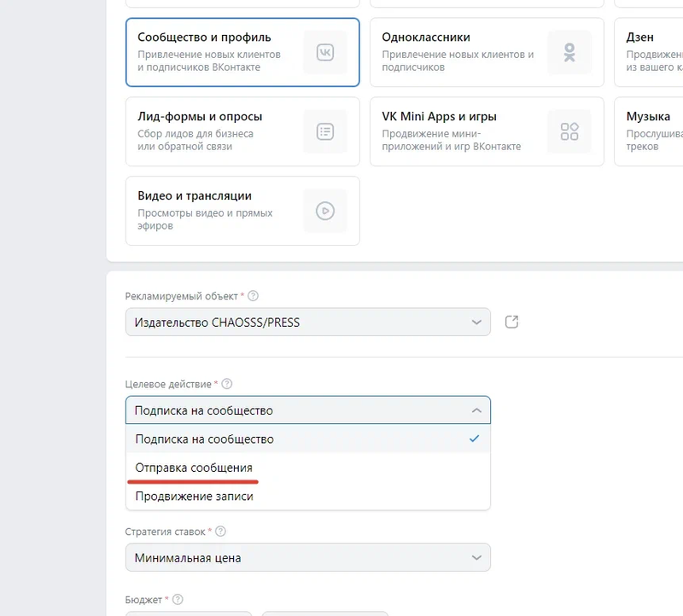Click the Привлечение новых клиентов и подписчиков ВКонтакте text
This screenshot has height=616, width=683.
(x=209, y=61)
